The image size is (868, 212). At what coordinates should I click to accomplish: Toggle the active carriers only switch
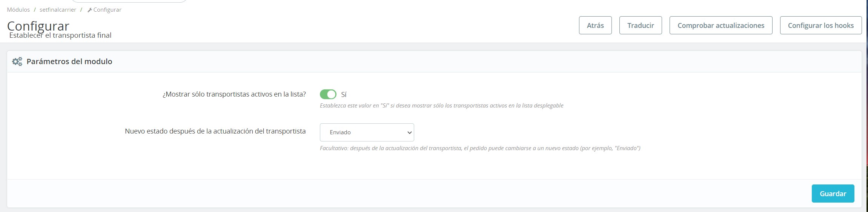pos(328,94)
